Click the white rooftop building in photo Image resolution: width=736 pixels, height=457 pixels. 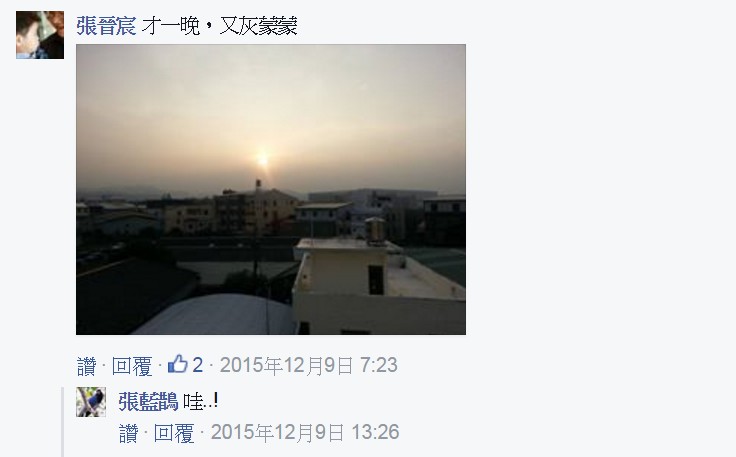378,286
